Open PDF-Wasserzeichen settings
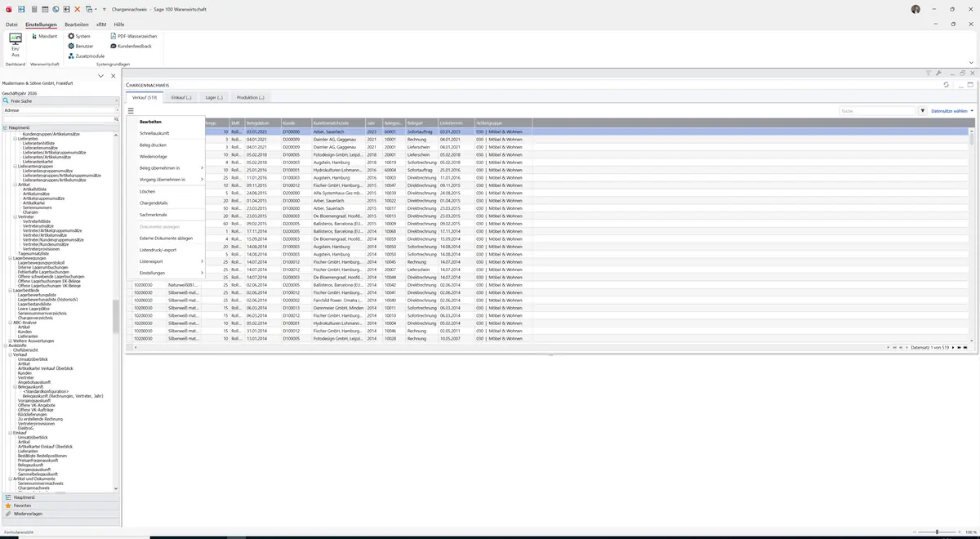This screenshot has width=980, height=539. click(134, 36)
